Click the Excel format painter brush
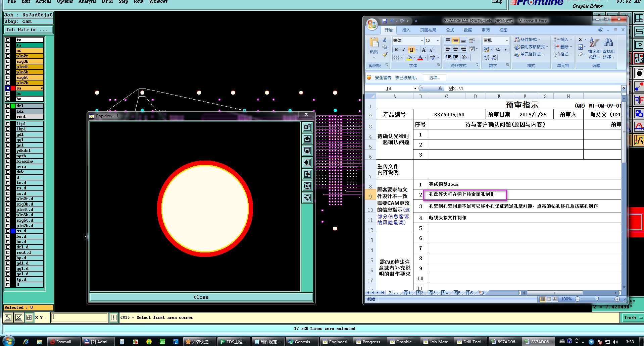Image resolution: width=644 pixels, height=346 pixels. pyautogui.click(x=385, y=55)
